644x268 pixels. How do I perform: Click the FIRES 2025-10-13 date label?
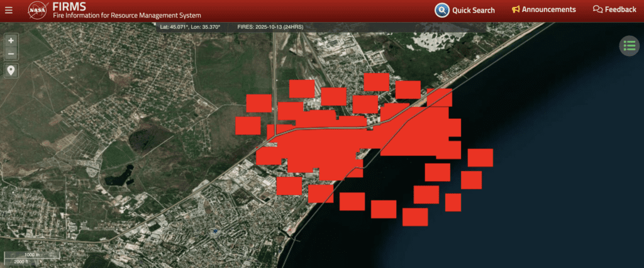[269, 27]
